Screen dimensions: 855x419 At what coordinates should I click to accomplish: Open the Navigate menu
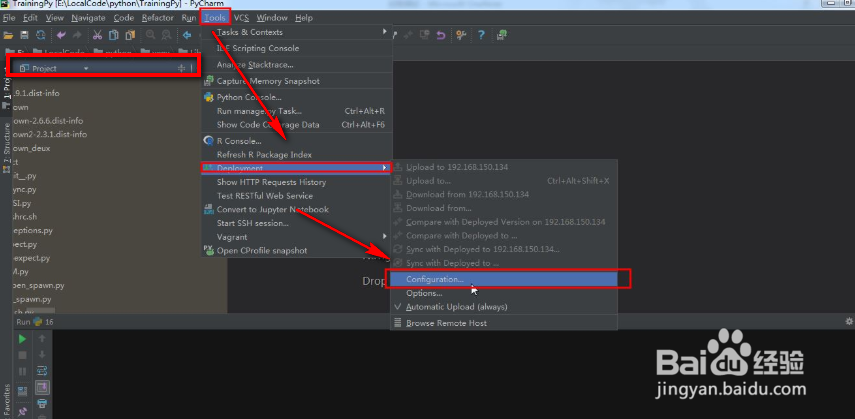point(88,18)
